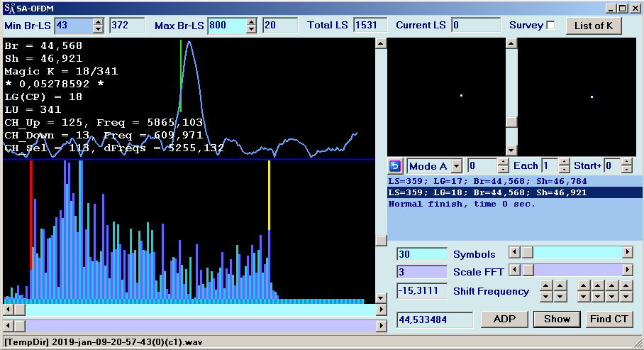Click the correlation plot scrollbar up arrow
The width and height of the screenshot is (644, 350).
(381, 43)
